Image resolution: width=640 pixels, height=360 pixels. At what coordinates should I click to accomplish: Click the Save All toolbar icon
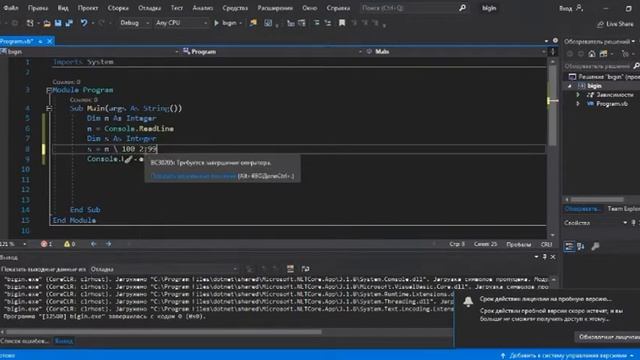tap(69, 23)
